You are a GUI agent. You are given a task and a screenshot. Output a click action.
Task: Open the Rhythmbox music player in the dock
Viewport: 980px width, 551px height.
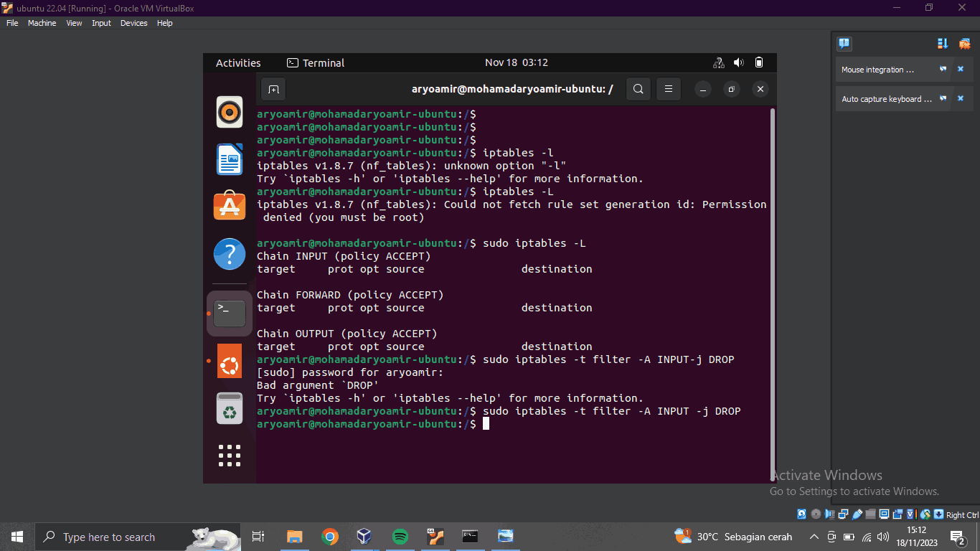(x=230, y=112)
